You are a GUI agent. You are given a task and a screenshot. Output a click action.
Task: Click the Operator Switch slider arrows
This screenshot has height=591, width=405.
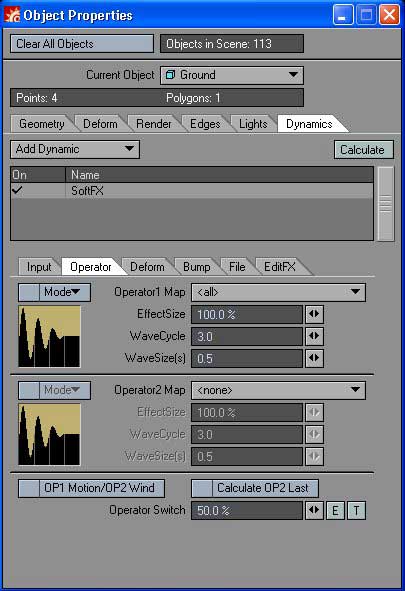coord(314,510)
